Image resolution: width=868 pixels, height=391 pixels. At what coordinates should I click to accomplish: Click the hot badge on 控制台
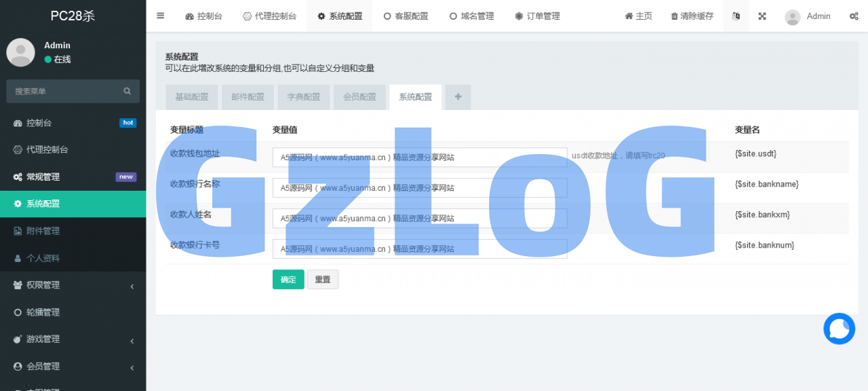(127, 123)
